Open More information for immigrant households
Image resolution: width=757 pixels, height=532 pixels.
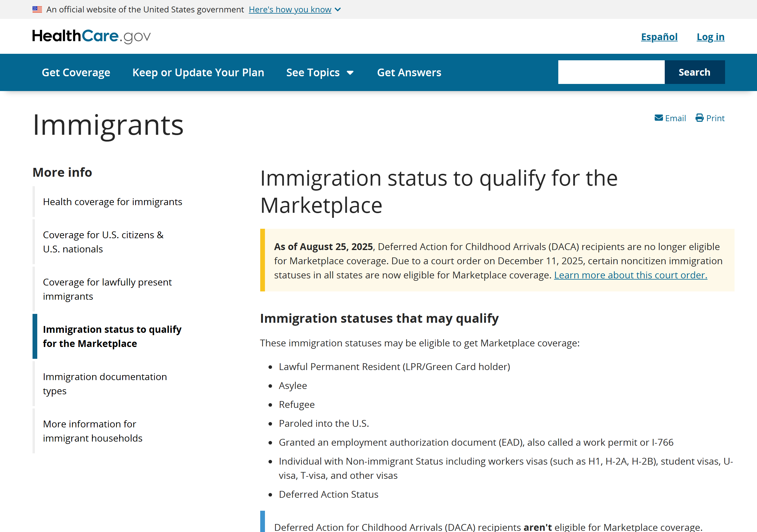[93, 431]
